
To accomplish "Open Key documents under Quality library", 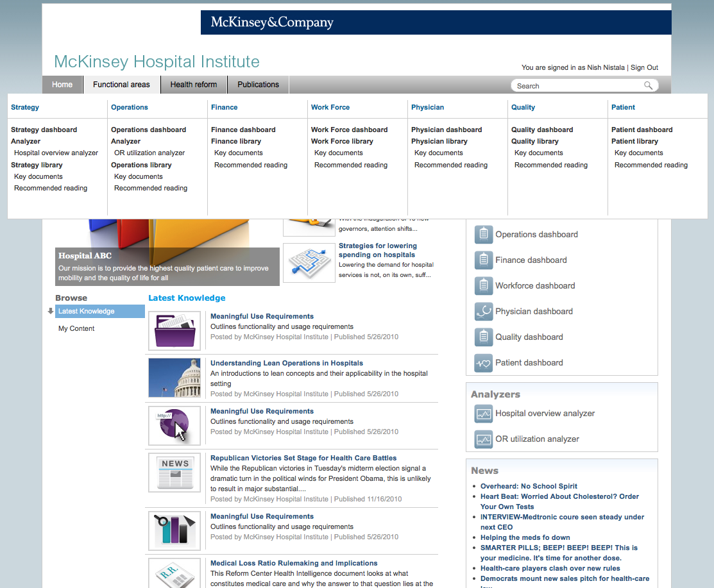I will 539,153.
